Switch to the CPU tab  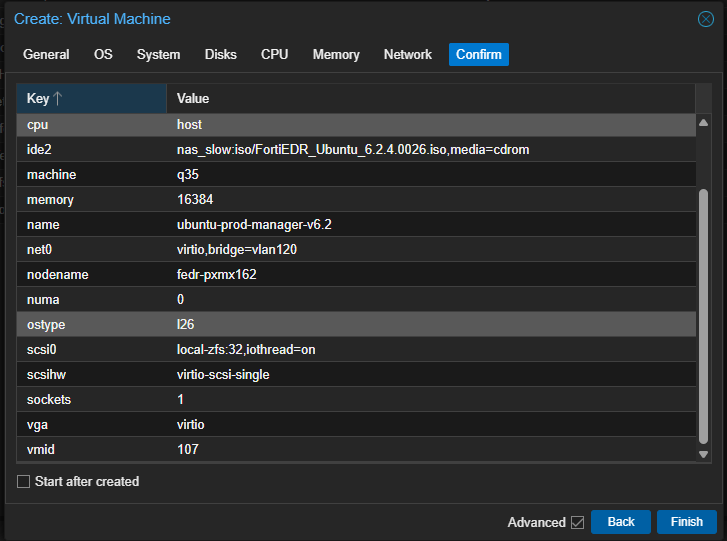pos(274,54)
